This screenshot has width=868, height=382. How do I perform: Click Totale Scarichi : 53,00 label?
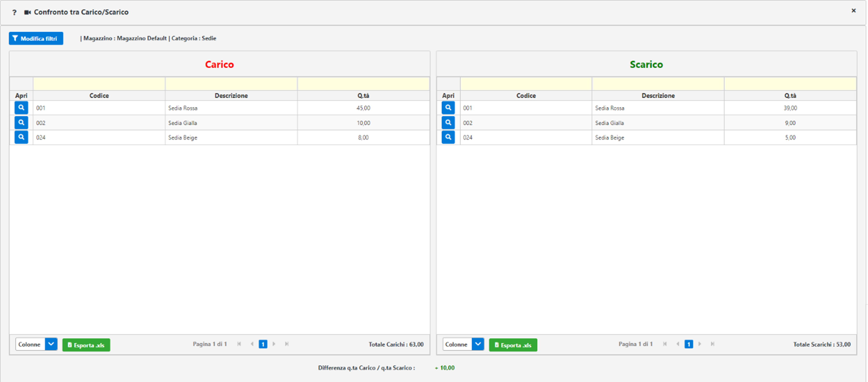pyautogui.click(x=822, y=344)
